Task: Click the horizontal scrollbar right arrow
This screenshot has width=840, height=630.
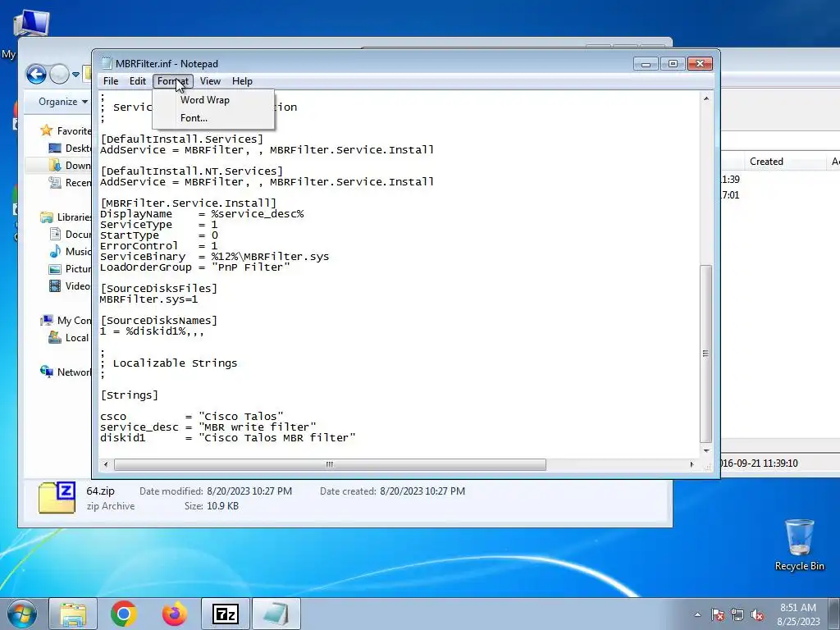Action: 692,464
